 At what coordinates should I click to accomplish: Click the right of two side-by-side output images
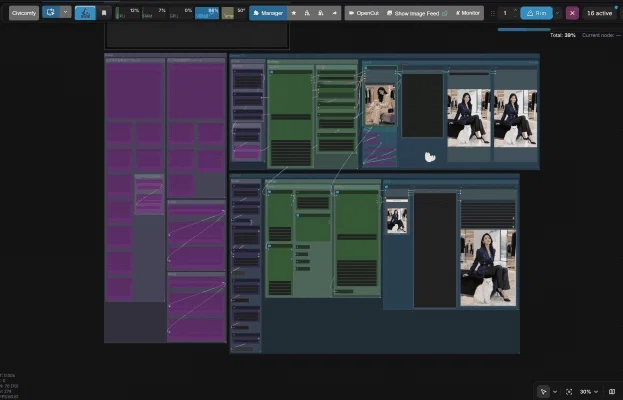pos(515,118)
